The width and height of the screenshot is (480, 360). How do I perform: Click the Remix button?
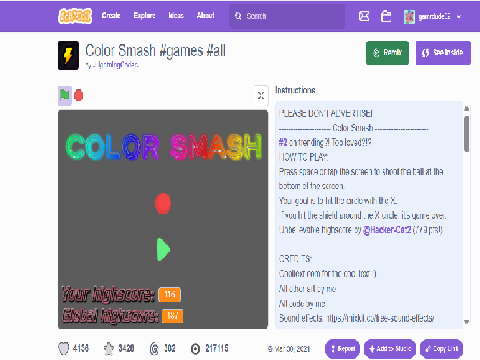click(387, 53)
